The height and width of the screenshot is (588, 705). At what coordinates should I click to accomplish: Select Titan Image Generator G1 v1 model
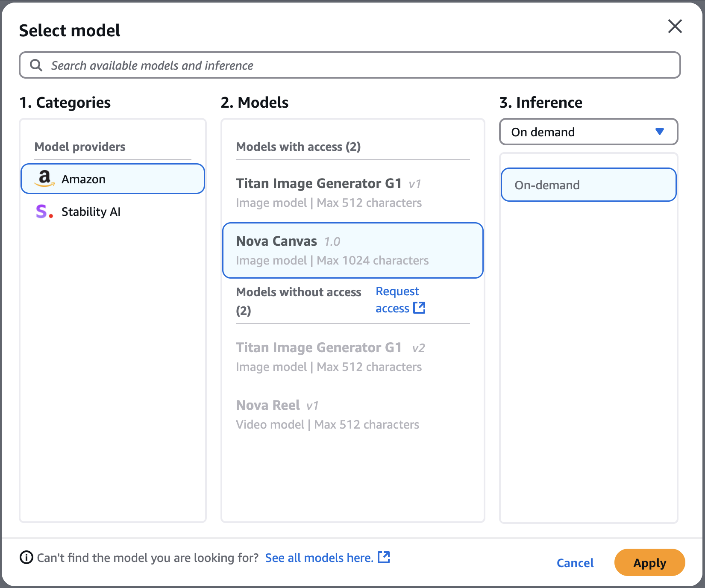click(329, 192)
